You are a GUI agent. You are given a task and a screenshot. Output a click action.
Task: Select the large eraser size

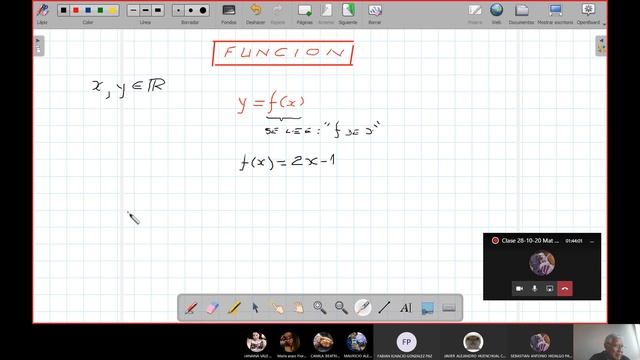coord(203,10)
